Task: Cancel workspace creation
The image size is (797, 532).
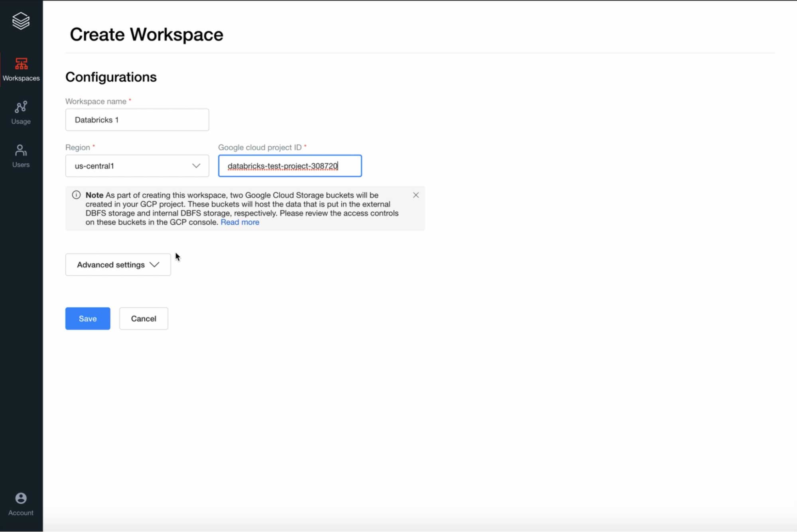Action: coord(144,318)
